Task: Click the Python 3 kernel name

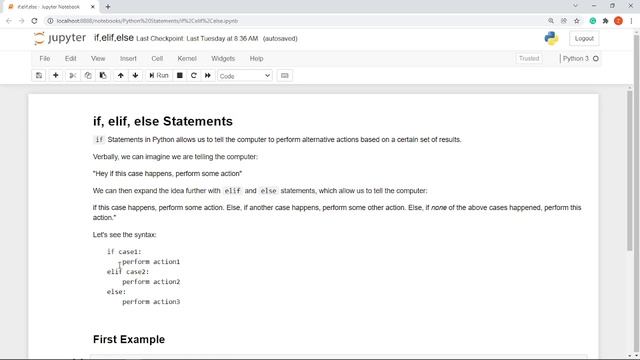Action: pyautogui.click(x=576, y=59)
